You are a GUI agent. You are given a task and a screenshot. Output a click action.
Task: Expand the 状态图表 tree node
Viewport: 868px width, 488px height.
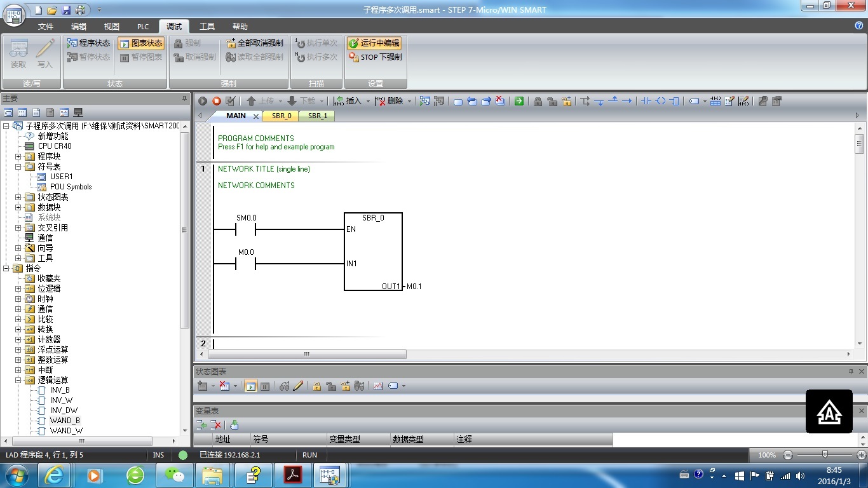[x=18, y=197]
